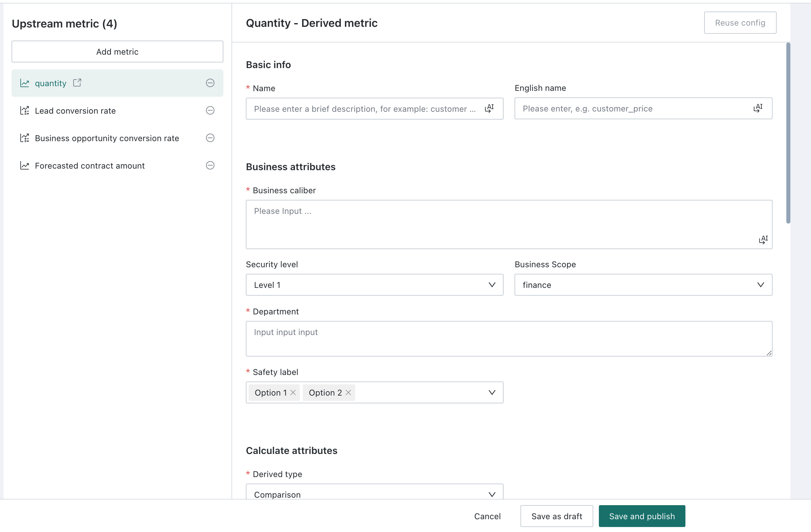Focus the Department text area
The height and width of the screenshot is (532, 811).
[x=509, y=338]
